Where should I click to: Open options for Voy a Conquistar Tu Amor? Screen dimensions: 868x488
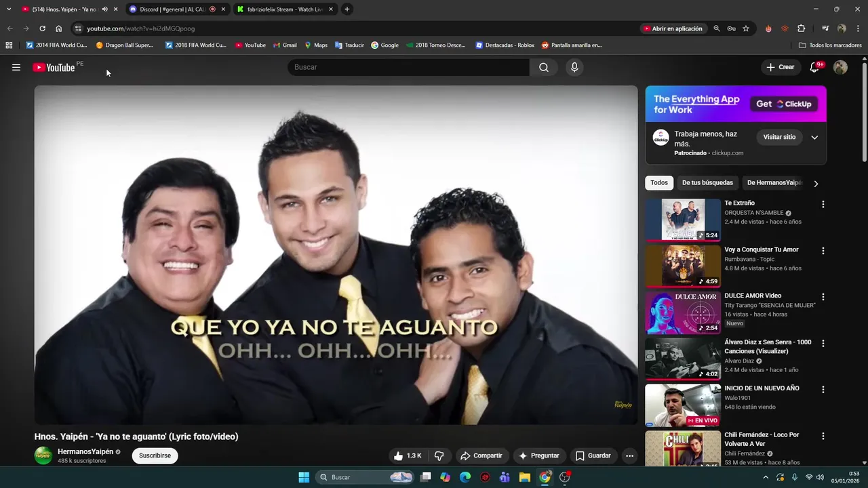point(823,251)
